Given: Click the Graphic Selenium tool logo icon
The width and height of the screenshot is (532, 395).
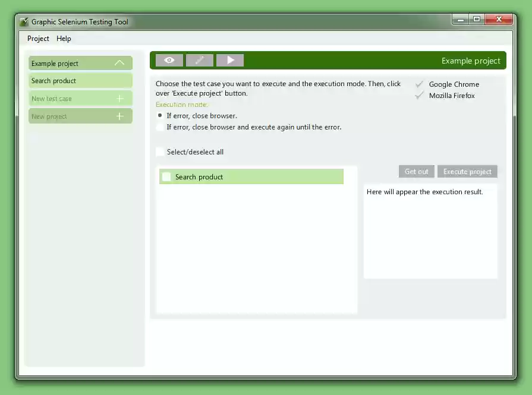Looking at the screenshot, I should (24, 21).
